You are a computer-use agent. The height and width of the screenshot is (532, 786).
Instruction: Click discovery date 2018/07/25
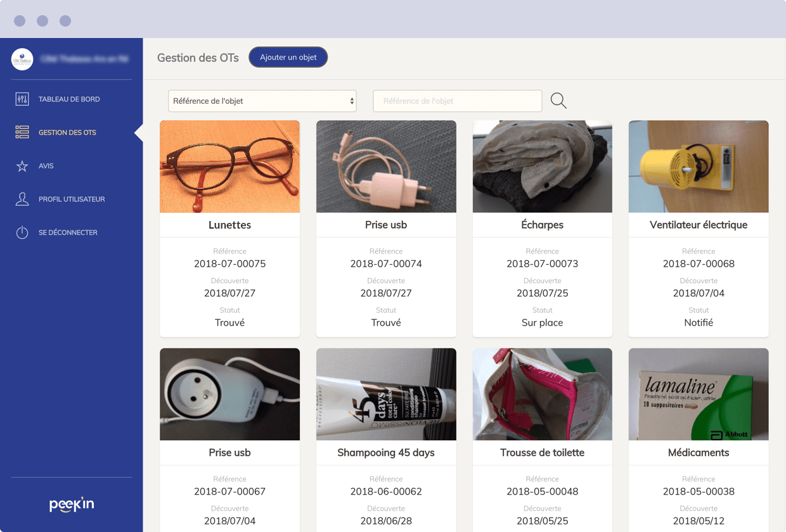tap(543, 293)
